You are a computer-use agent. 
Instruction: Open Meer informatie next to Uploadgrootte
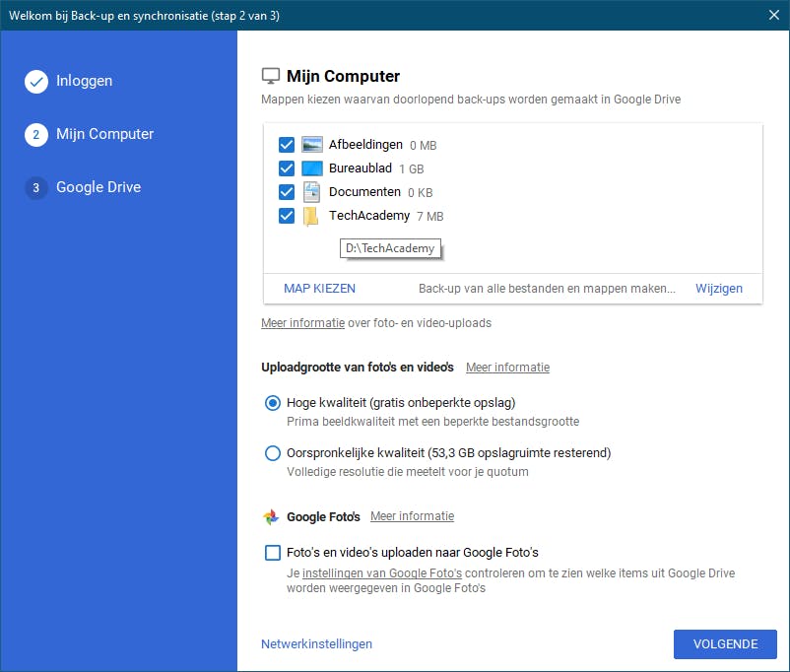[508, 368]
